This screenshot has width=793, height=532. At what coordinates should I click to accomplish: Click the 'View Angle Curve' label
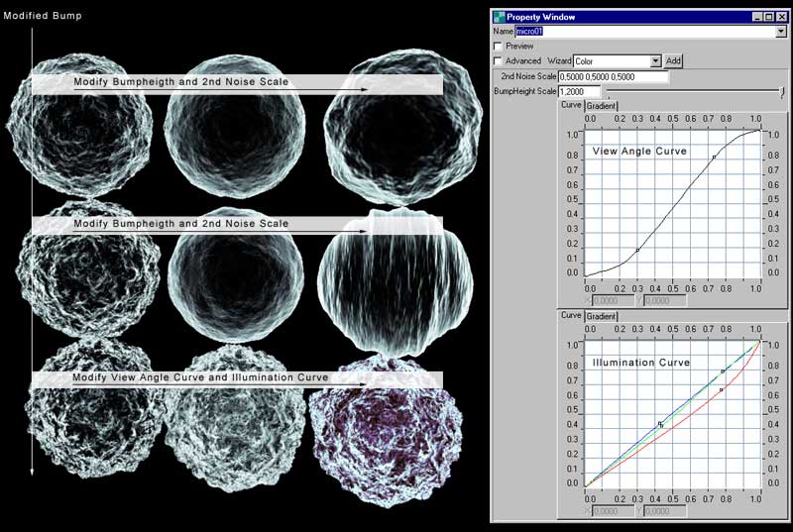(x=639, y=151)
